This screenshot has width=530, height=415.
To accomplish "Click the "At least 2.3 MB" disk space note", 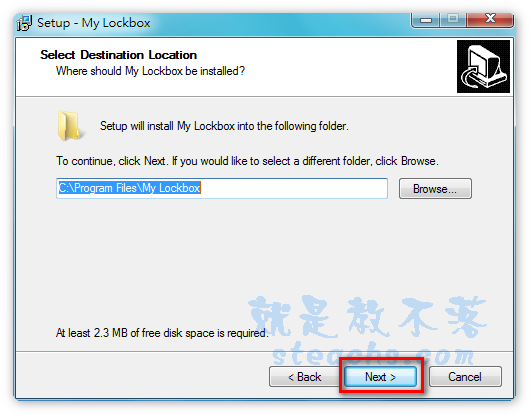I will 162,333.
